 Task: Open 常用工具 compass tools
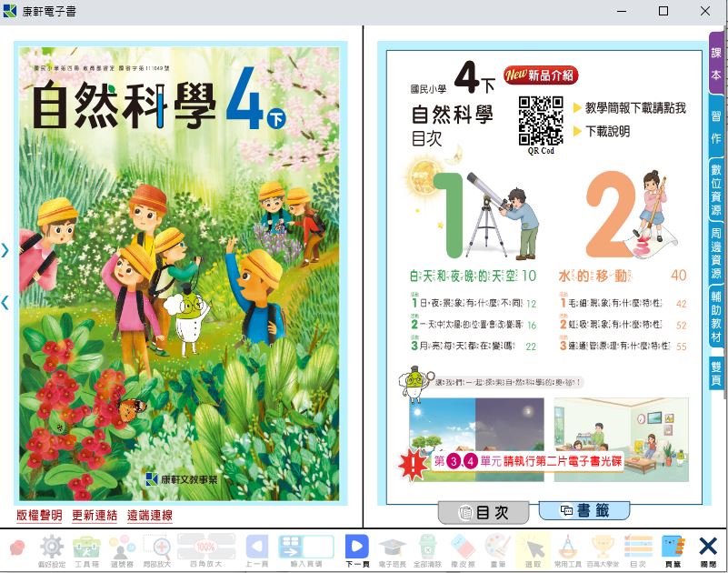[567, 551]
